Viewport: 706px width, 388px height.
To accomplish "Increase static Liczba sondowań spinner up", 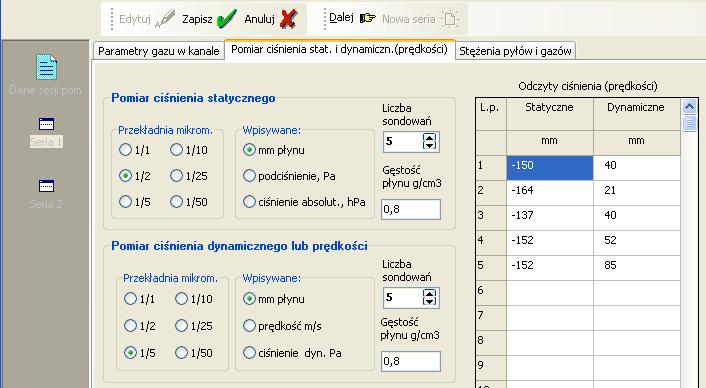I will (x=430, y=137).
